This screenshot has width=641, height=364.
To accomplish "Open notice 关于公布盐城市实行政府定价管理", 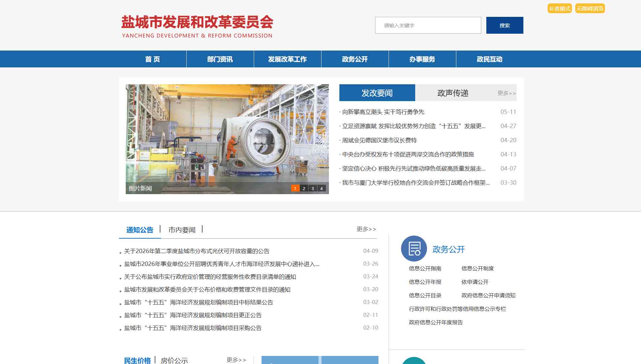I will pyautogui.click(x=210, y=277).
